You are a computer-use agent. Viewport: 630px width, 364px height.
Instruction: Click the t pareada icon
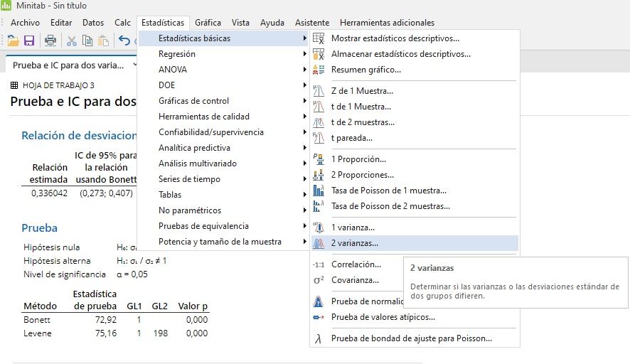tap(319, 138)
